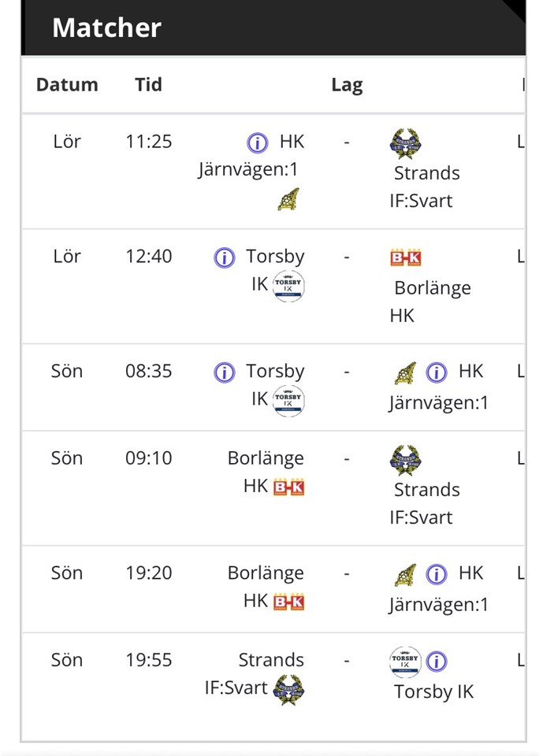Viewport: 539px width, 756px height.
Task: Click Strands IF crest in 11:25 match
Action: pyautogui.click(x=405, y=144)
